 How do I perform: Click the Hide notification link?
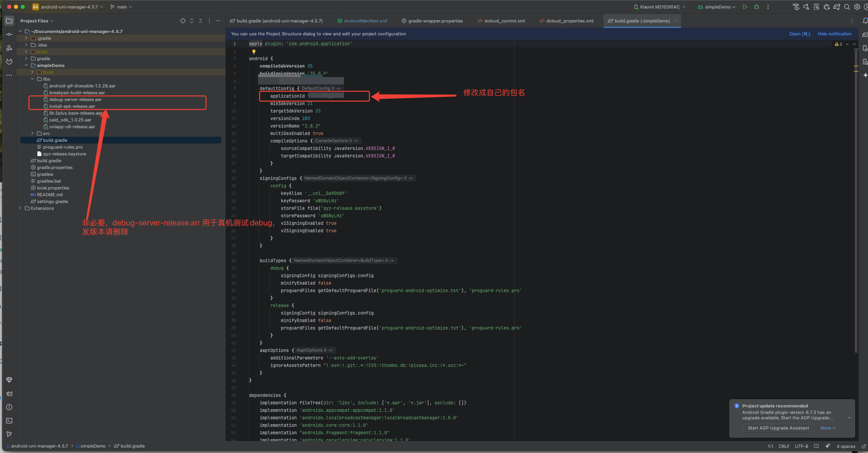click(834, 34)
